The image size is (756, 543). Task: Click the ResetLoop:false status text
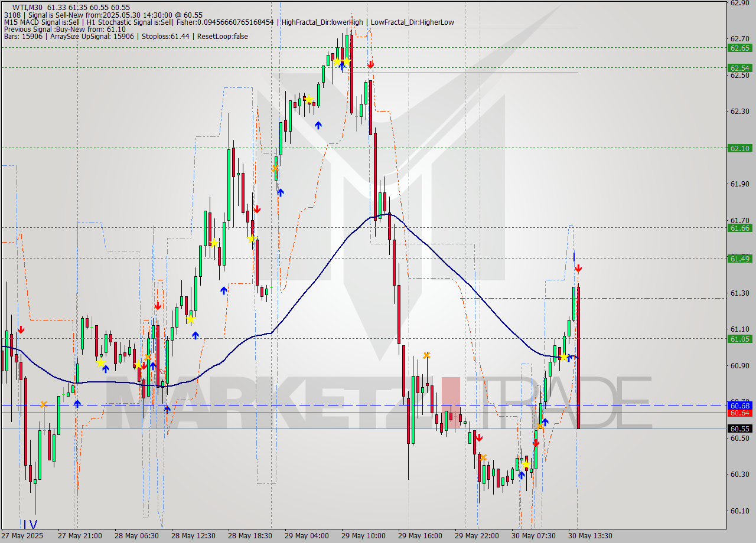[x=223, y=37]
